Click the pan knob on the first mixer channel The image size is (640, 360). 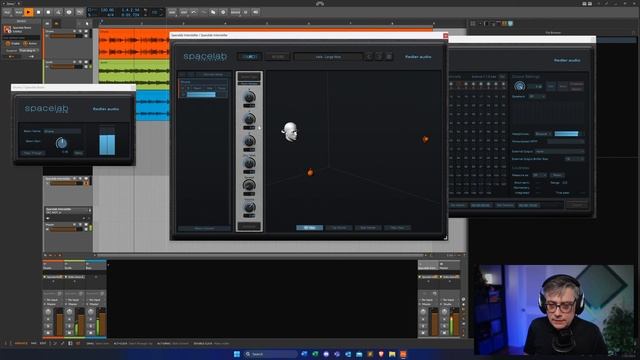48,312
